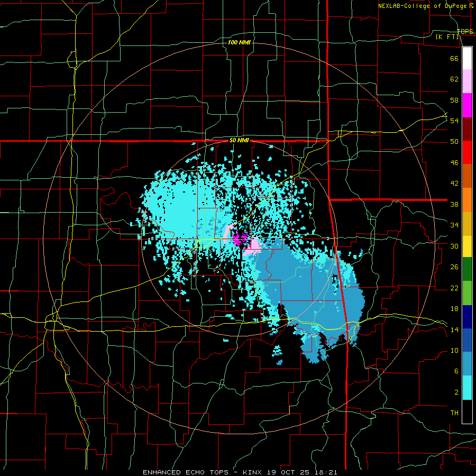Screen dimensions: 476x476
Task: Click the KINX radar site identifier
Action: click(253, 472)
